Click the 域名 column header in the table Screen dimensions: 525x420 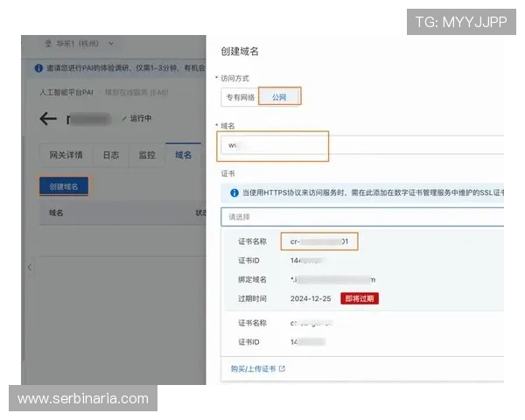[56, 213]
